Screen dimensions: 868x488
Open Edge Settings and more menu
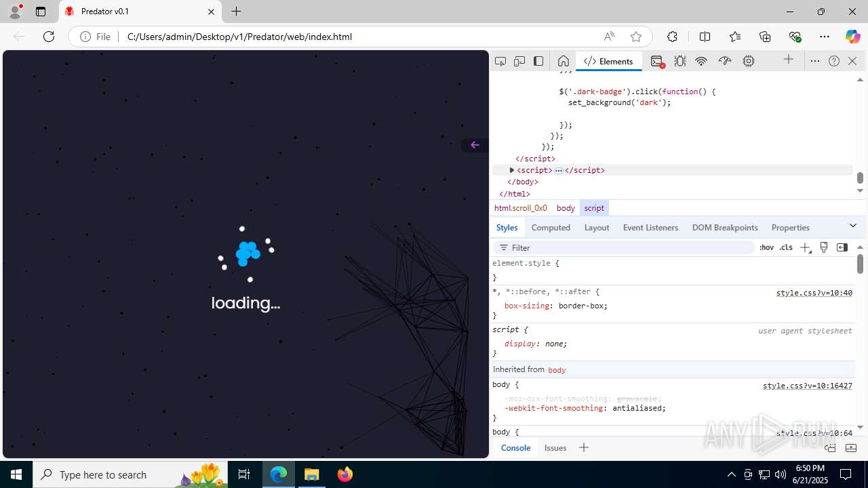tap(825, 37)
